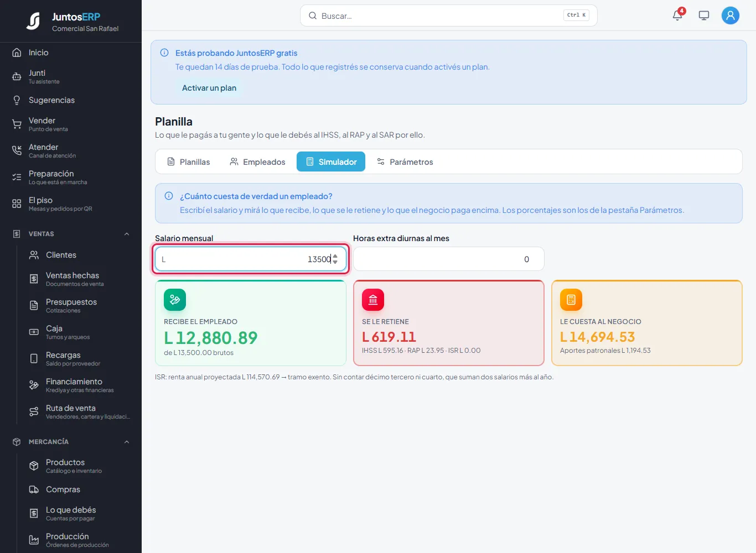Image resolution: width=756 pixels, height=553 pixels.
Task: Click the Planilla page heading
Action: (174, 122)
